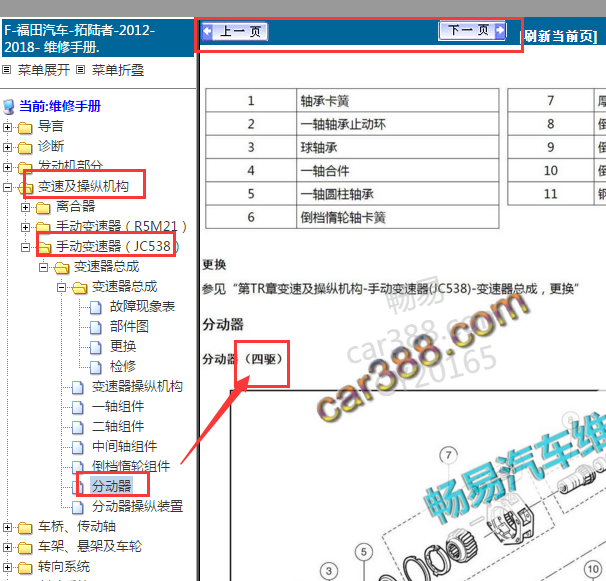This screenshot has height=581, width=606.
Task: Open the 部件图 page
Action: [129, 327]
